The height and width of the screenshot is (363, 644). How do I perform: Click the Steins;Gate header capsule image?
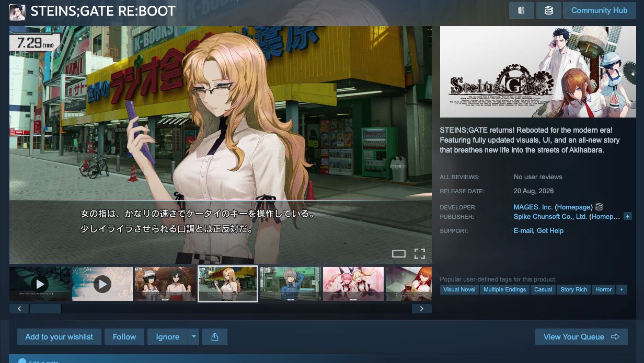pyautogui.click(x=538, y=72)
